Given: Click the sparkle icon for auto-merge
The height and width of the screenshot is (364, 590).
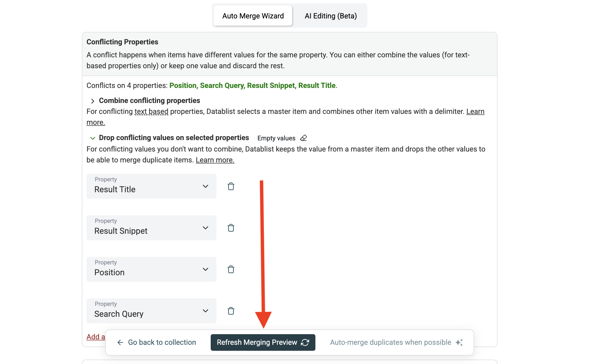Looking at the screenshot, I should [459, 342].
